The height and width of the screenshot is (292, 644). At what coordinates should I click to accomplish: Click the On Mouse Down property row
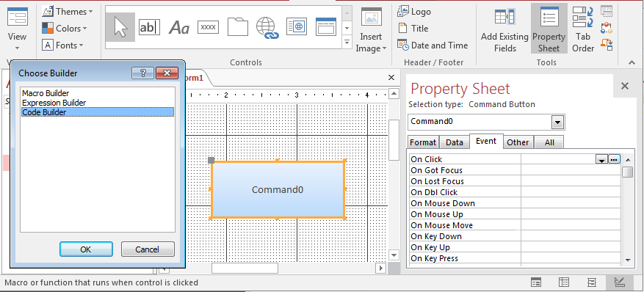515,203
